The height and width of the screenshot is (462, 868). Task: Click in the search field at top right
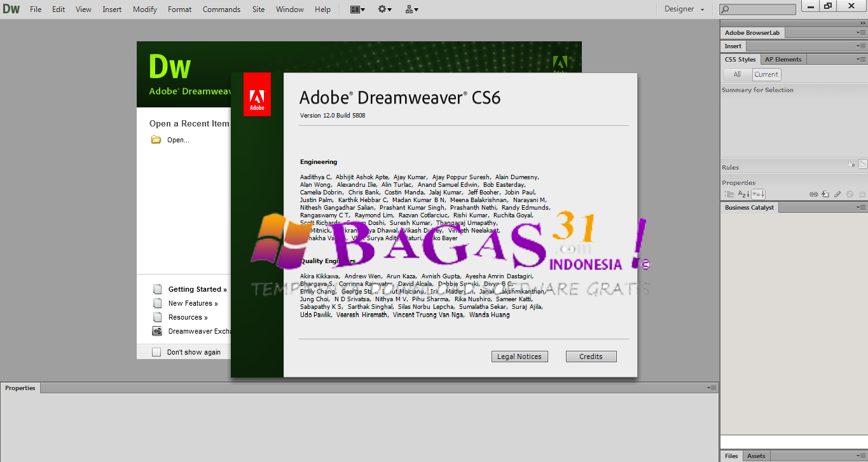click(x=757, y=10)
